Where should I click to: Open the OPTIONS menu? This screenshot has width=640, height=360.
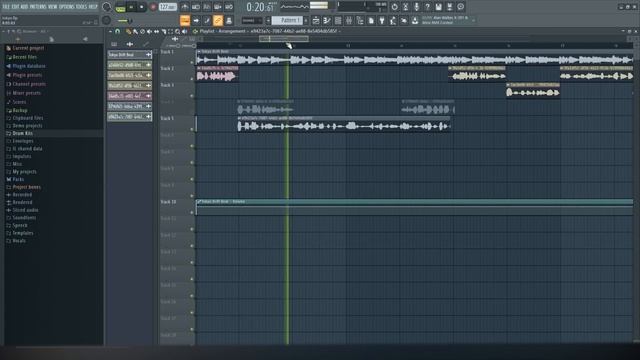(x=67, y=7)
